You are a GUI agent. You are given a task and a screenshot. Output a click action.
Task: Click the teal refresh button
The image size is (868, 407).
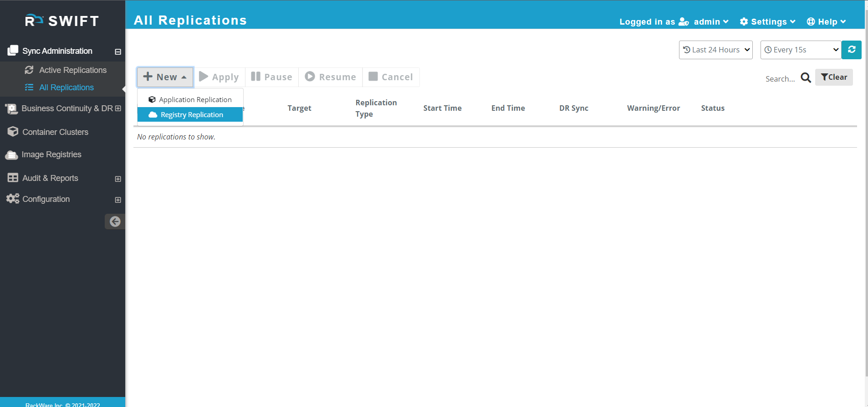[x=851, y=50]
